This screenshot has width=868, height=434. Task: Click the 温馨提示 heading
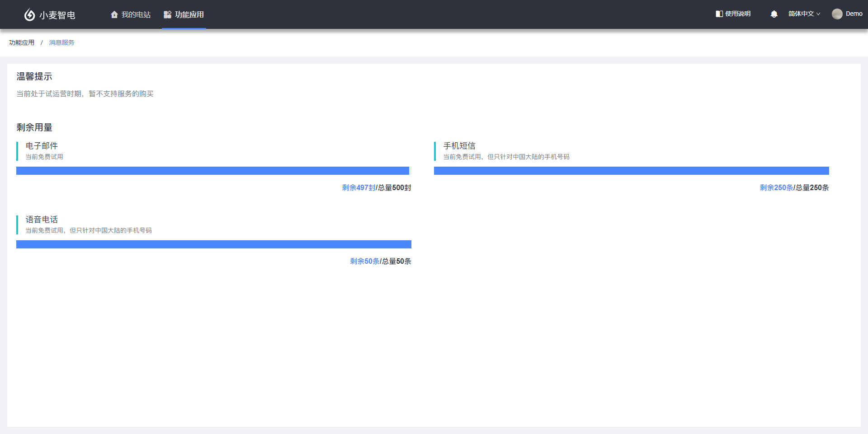tap(34, 76)
